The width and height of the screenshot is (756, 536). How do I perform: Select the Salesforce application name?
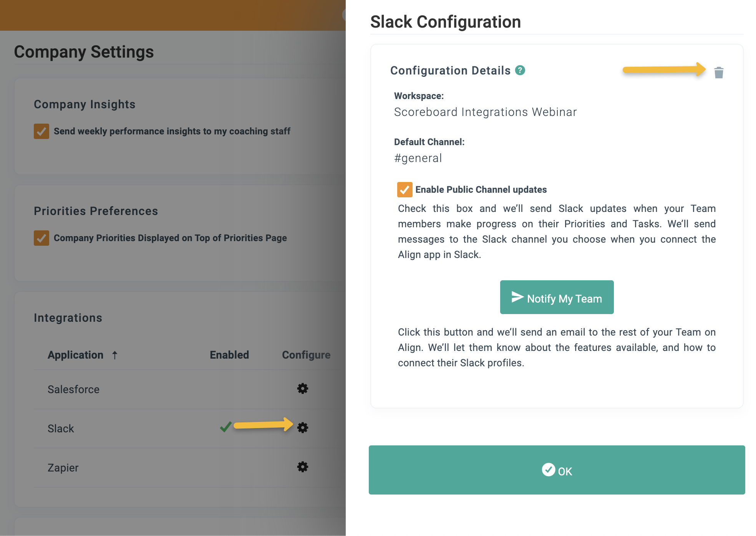pos(73,389)
